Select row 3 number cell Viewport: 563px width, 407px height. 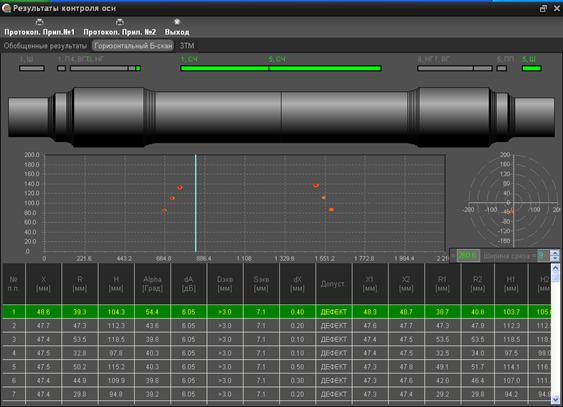[14, 340]
